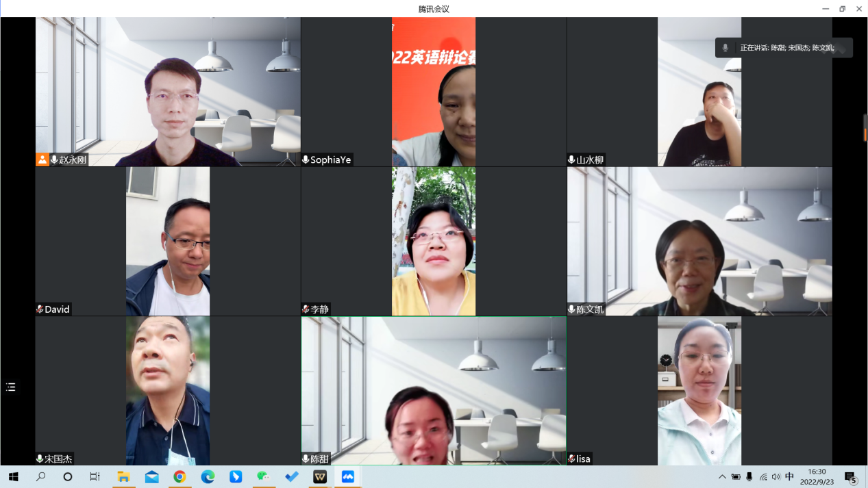The image size is (868, 488).
Task: Open the notification center with 5 badge
Action: (850, 477)
